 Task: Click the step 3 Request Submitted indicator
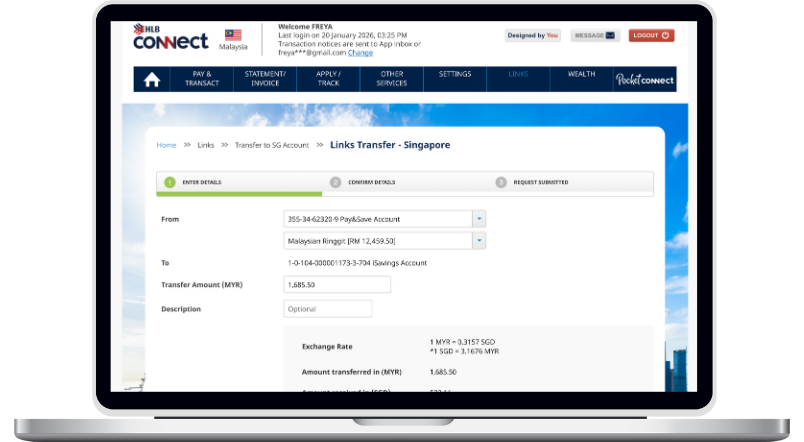[501, 182]
